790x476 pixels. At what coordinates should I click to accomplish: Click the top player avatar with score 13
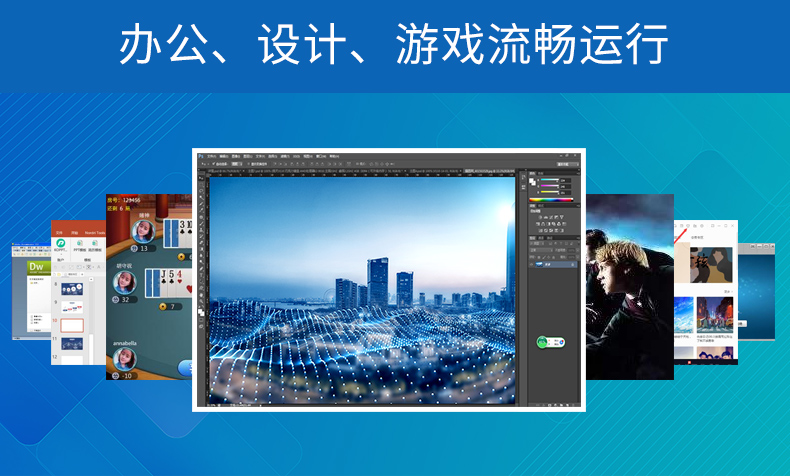click(x=142, y=232)
